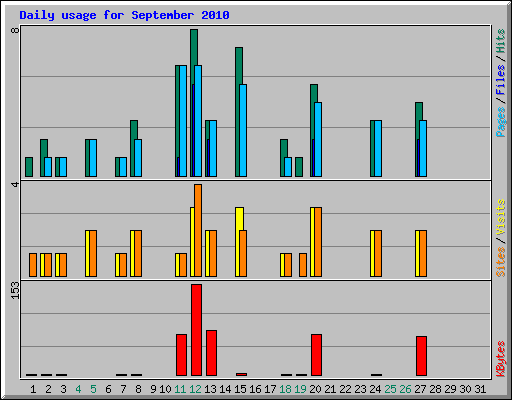Click day label "27" on the x-axis
512x400 pixels.
click(420, 389)
